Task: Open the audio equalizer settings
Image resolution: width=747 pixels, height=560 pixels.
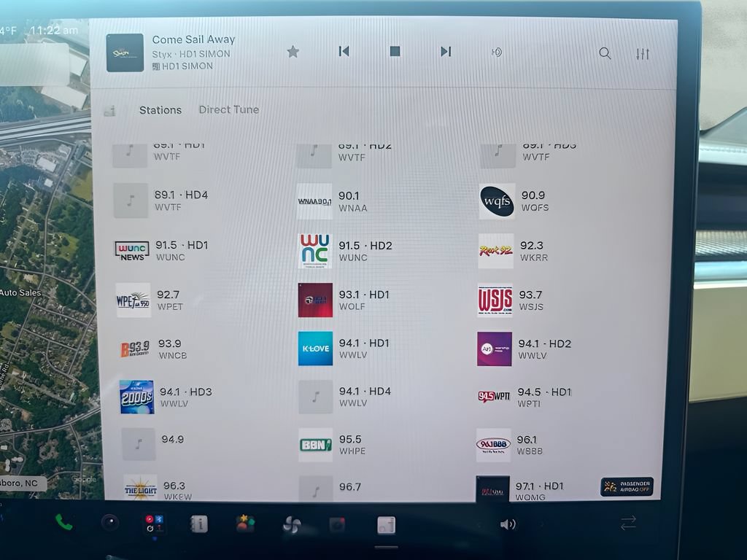Action: tap(643, 54)
